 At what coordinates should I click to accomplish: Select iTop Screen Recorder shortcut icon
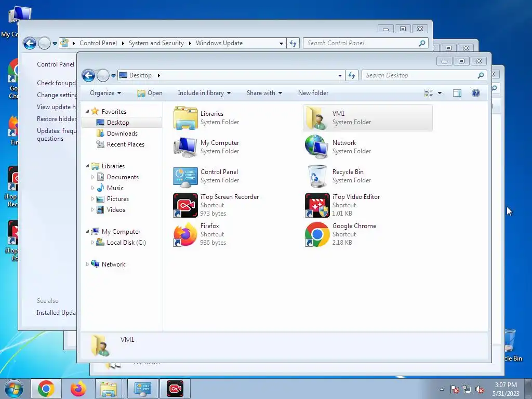(x=185, y=205)
